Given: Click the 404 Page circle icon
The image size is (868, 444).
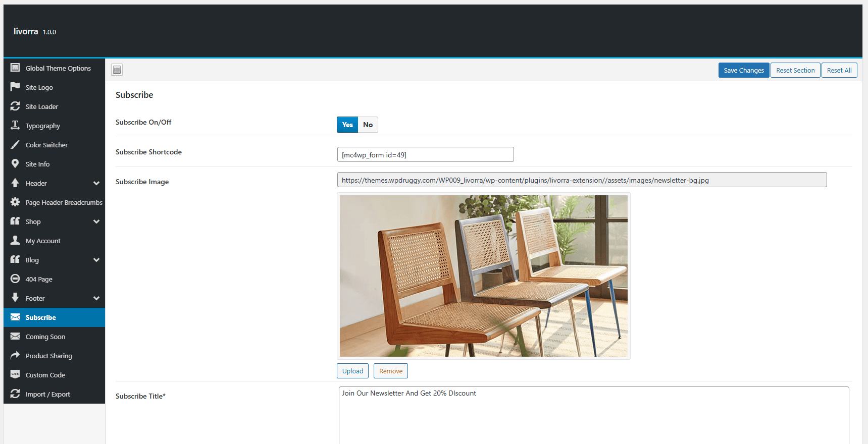Looking at the screenshot, I should click(x=15, y=279).
